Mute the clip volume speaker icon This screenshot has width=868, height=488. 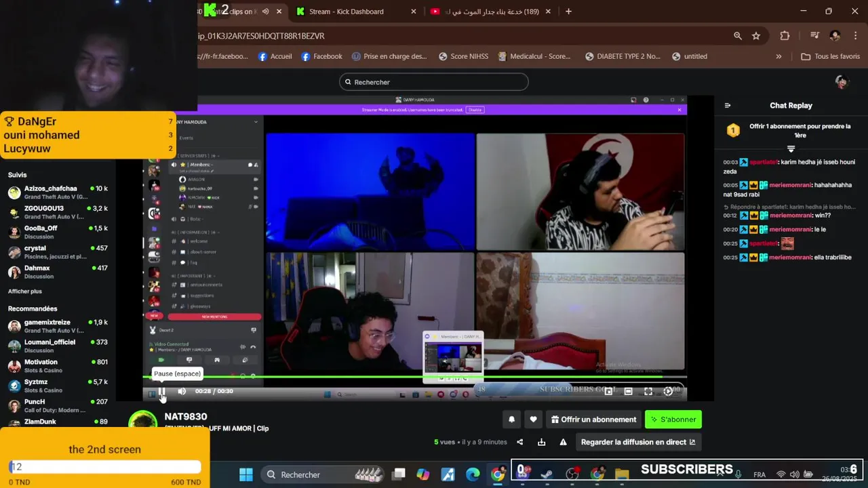182,391
